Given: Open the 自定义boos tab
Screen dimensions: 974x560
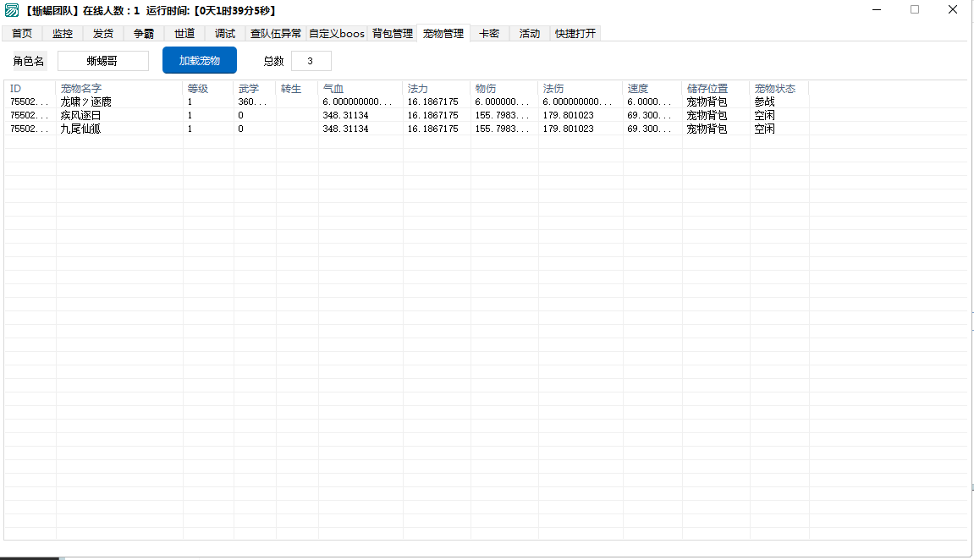Looking at the screenshot, I should tap(337, 34).
